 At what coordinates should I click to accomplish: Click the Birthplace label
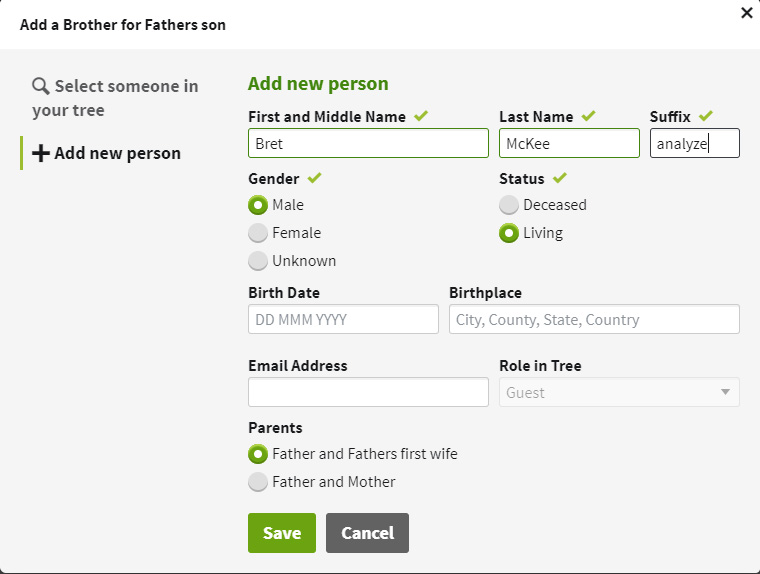tap(486, 293)
